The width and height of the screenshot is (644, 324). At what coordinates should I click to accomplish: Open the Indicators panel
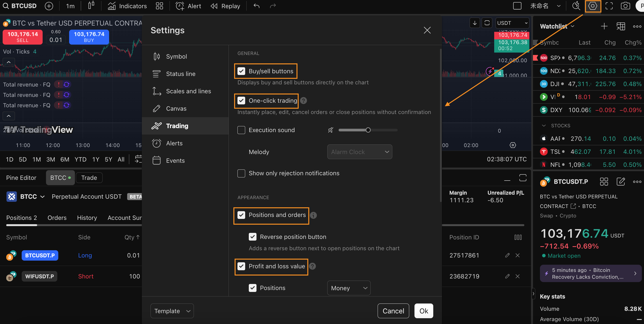point(127,6)
